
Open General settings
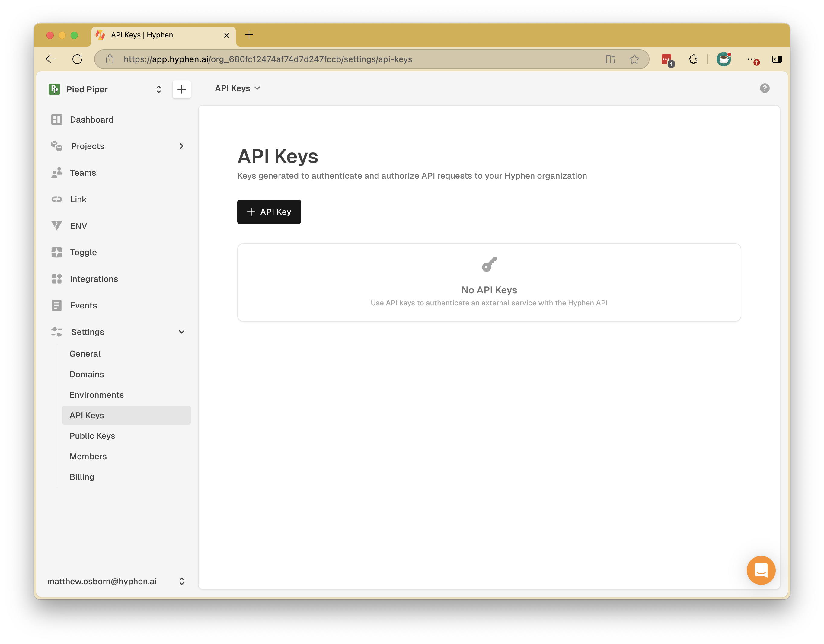click(x=126, y=353)
